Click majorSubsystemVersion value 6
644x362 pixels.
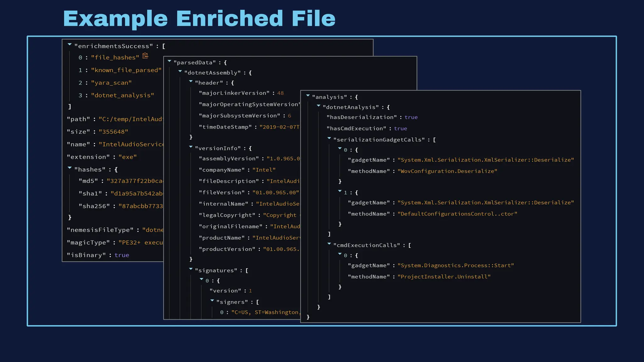(x=289, y=116)
